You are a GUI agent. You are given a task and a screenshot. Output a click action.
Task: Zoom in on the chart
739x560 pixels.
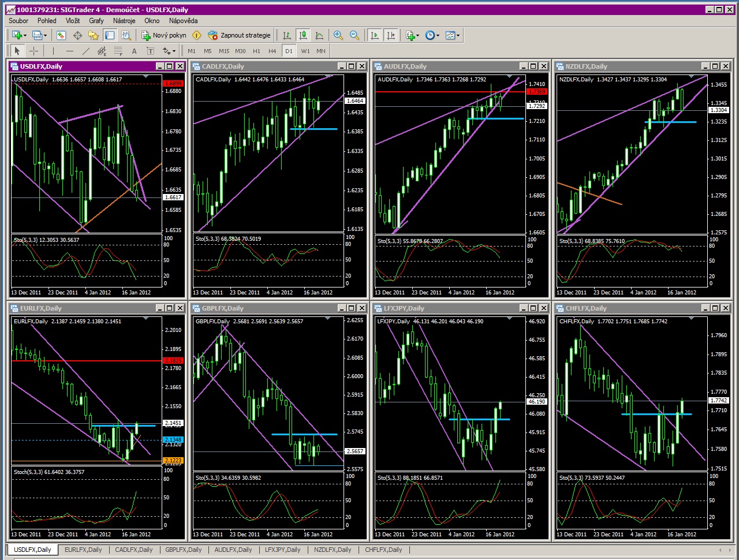pyautogui.click(x=338, y=35)
